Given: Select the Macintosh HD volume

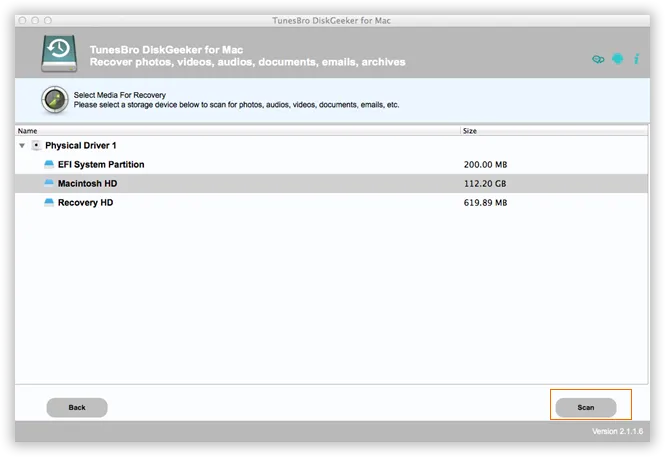Looking at the screenshot, I should pyautogui.click(x=88, y=184).
